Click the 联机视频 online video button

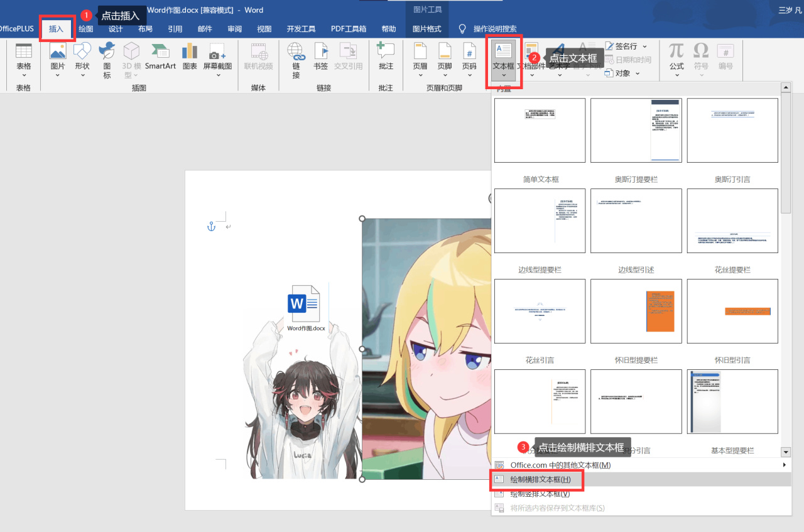click(258, 57)
